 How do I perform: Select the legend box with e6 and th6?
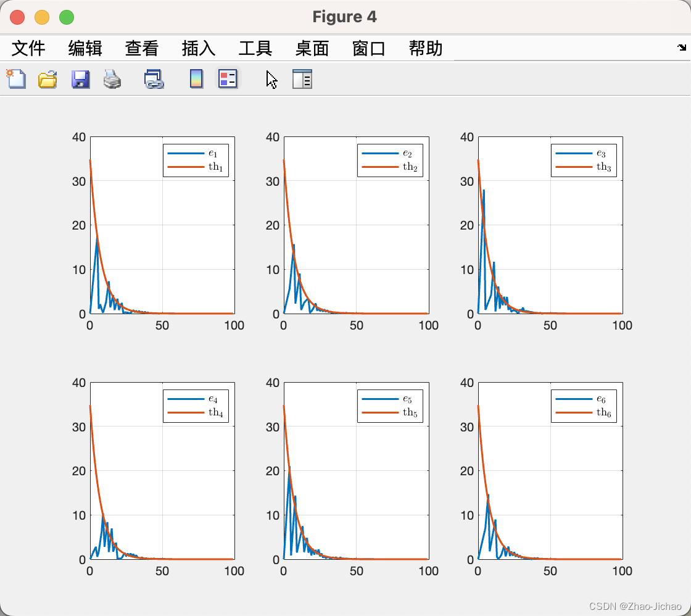tap(584, 406)
